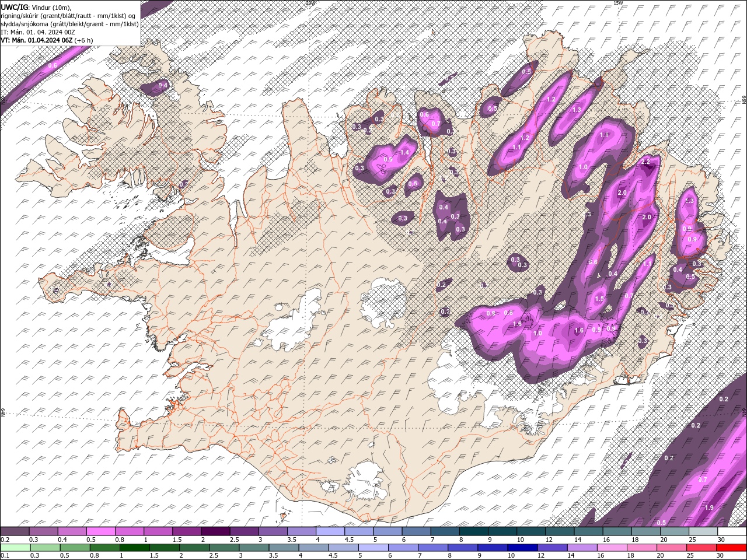Viewport: 747px width, 560px height.
Task: Select the pale lavender snow swatch starting at 4
Action: [x=330, y=531]
